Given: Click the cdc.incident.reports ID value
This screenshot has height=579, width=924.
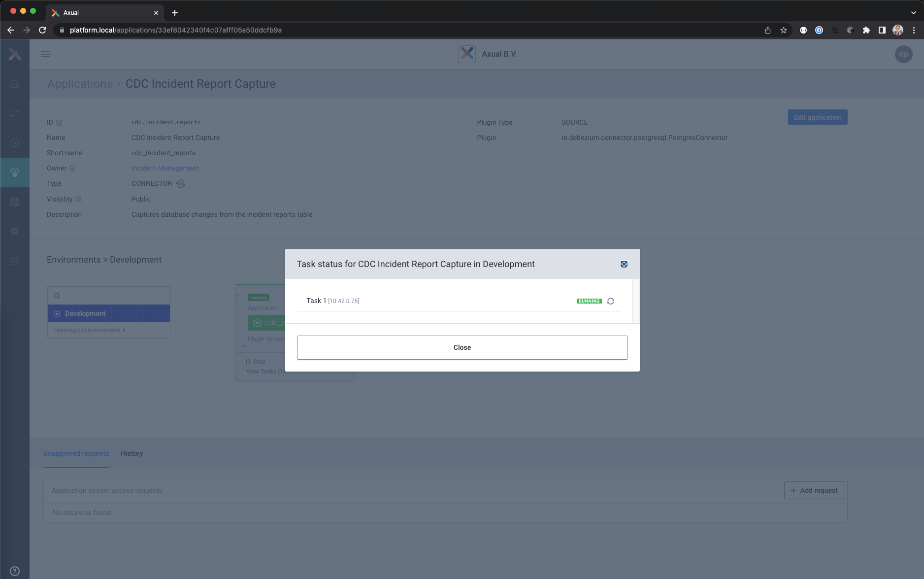Looking at the screenshot, I should click(166, 122).
